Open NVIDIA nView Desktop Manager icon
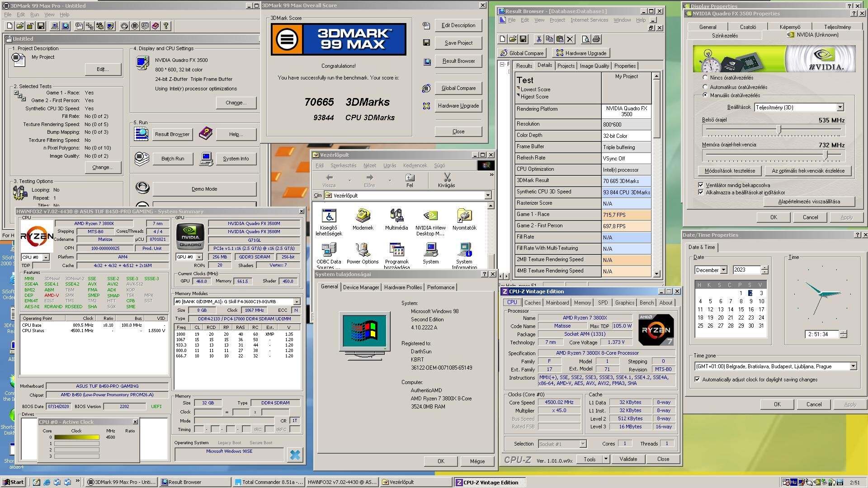 [x=430, y=222]
